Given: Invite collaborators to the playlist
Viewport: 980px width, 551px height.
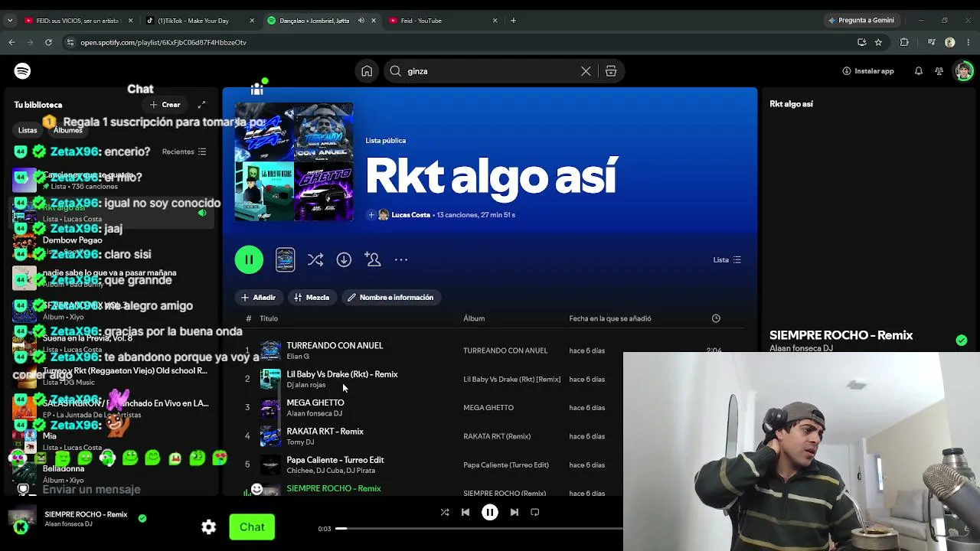Looking at the screenshot, I should [373, 260].
